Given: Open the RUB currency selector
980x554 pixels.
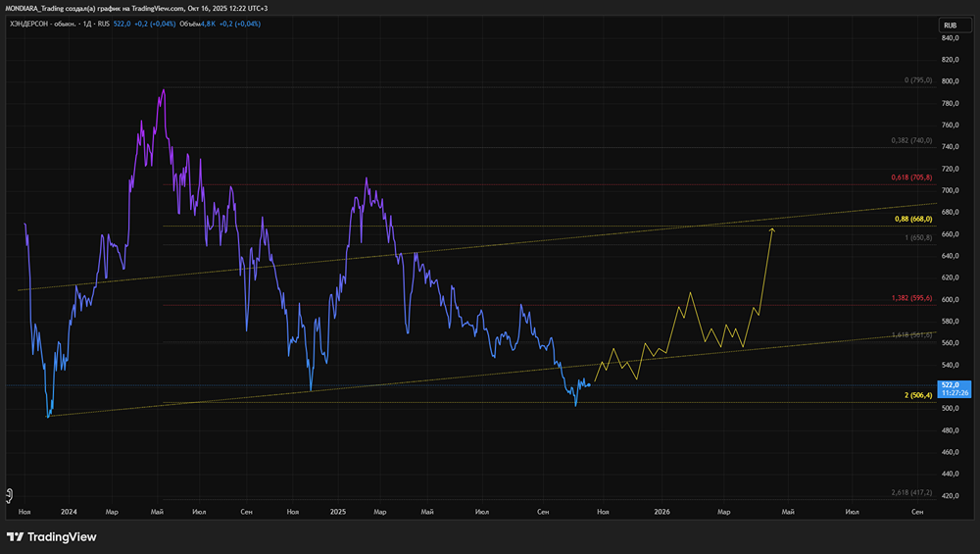Looking at the screenshot, I should [955, 25].
